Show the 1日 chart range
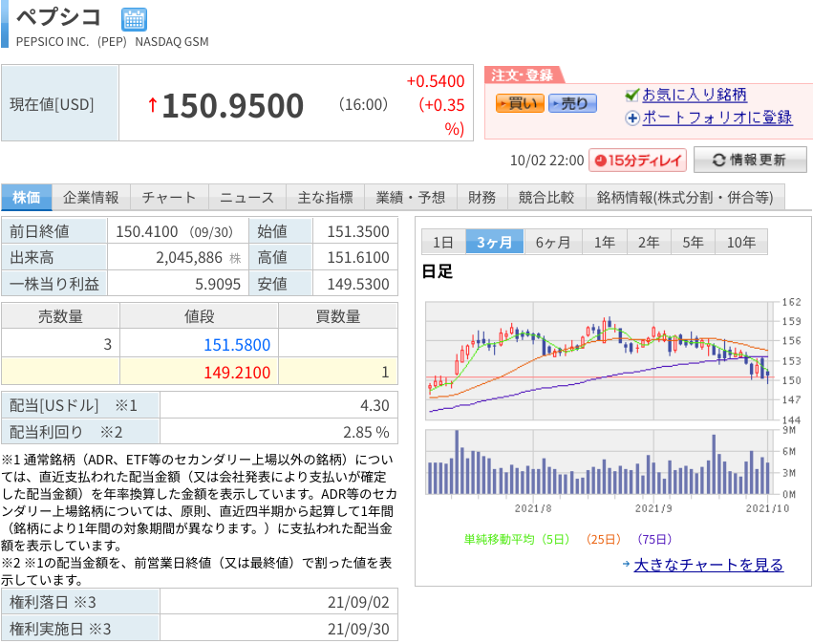 click(443, 242)
